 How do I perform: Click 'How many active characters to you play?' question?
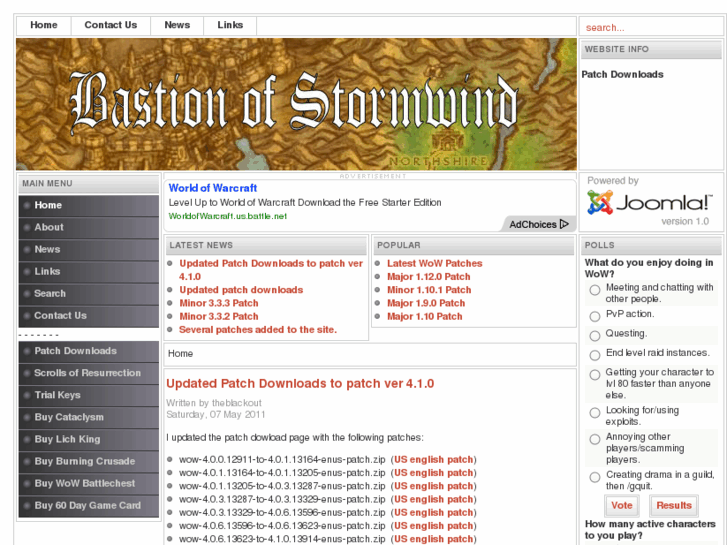[650, 530]
